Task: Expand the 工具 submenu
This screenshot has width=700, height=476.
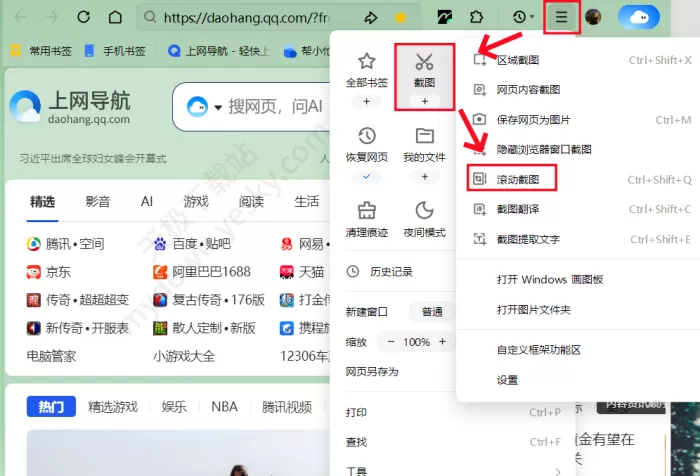Action: tap(453, 470)
